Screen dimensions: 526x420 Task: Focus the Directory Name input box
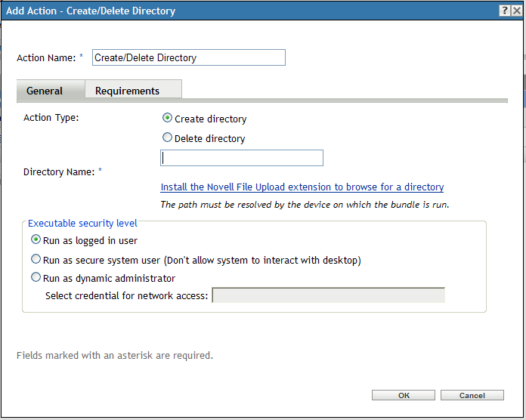pyautogui.click(x=242, y=157)
